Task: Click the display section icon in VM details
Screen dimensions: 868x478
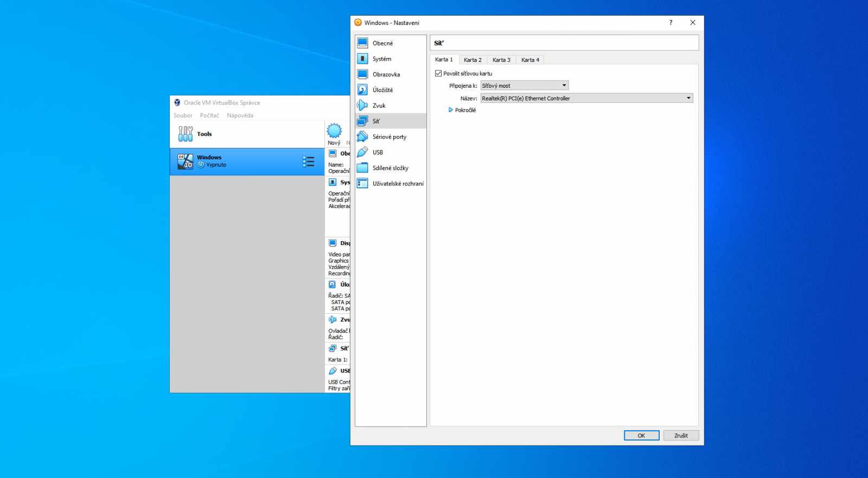Action: click(333, 243)
